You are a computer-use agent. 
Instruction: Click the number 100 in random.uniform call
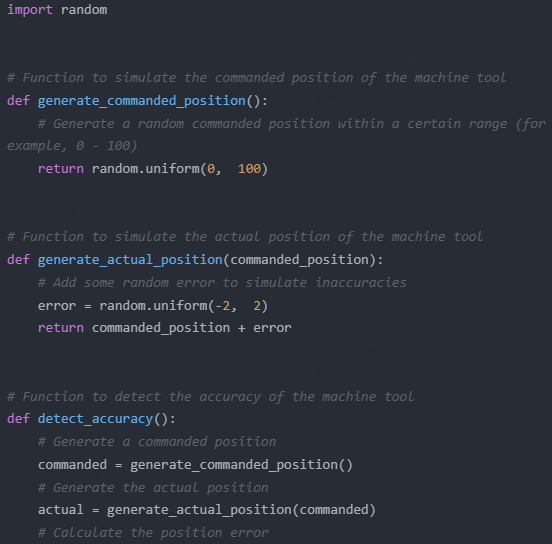coord(249,169)
